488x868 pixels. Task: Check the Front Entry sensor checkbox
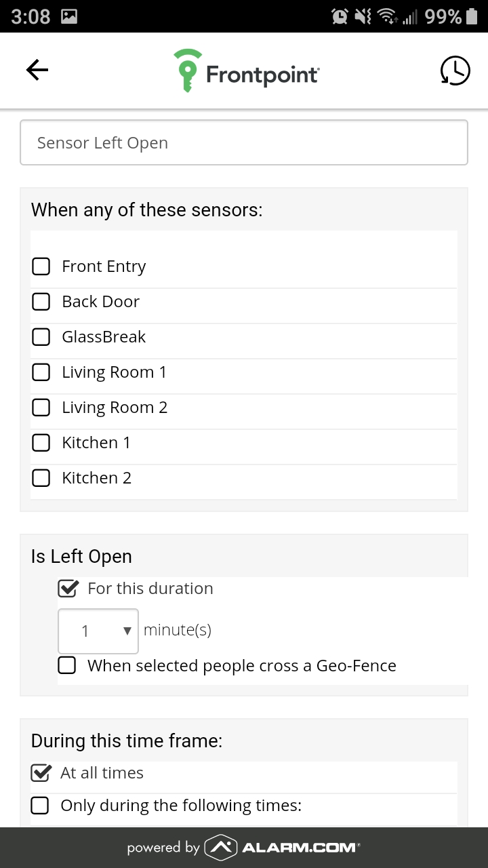(x=41, y=267)
